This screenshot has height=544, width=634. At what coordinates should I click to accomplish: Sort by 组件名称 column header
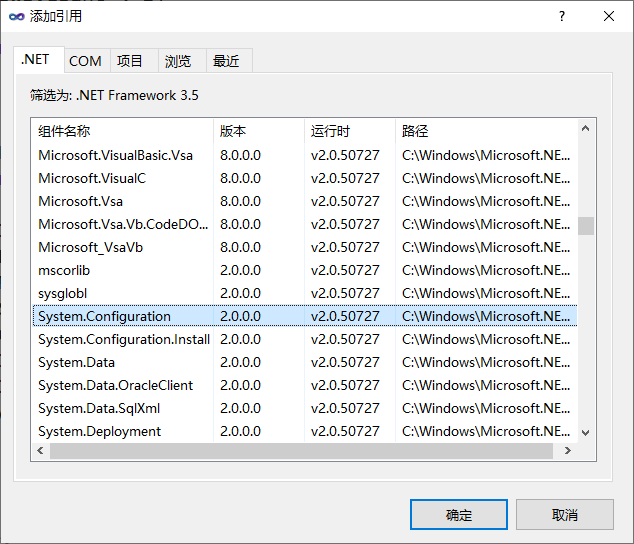[123, 131]
